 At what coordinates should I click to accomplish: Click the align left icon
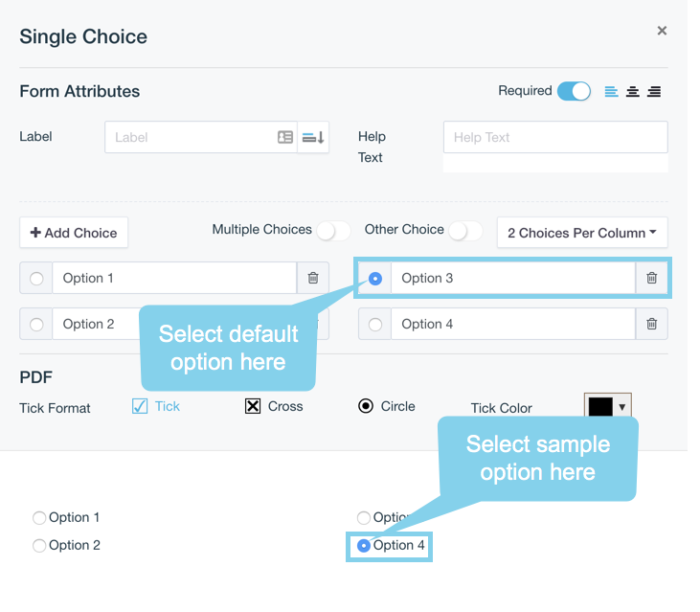(x=611, y=92)
